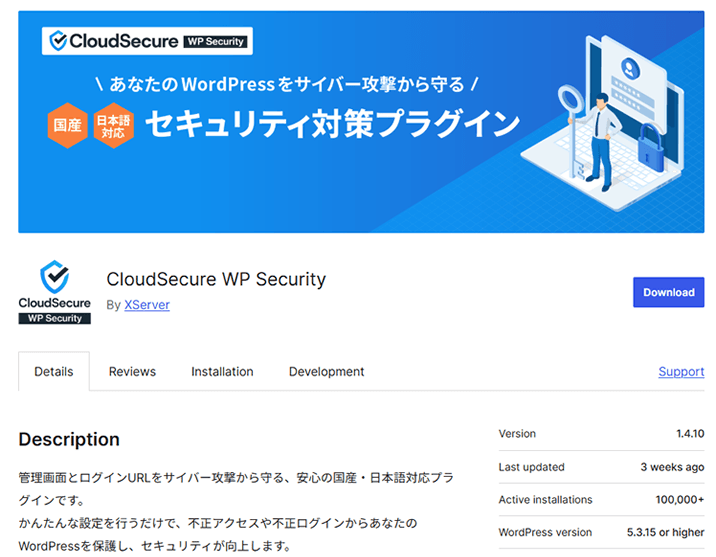Open the Support link
This screenshot has width=716, height=557.
681,372
